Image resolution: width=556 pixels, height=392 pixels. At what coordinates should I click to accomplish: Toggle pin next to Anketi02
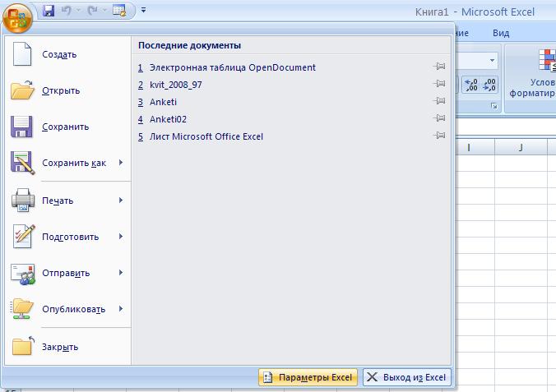[439, 118]
